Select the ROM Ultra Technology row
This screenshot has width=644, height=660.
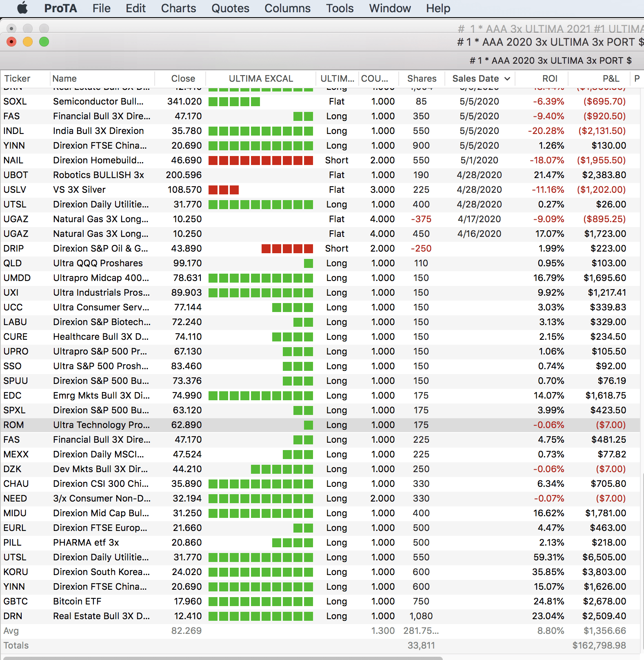point(101,425)
